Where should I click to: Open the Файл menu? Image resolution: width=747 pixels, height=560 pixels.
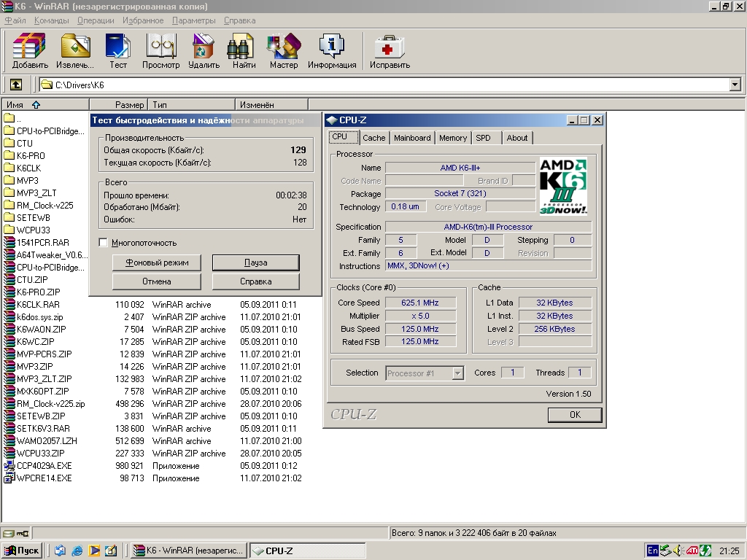[15, 20]
